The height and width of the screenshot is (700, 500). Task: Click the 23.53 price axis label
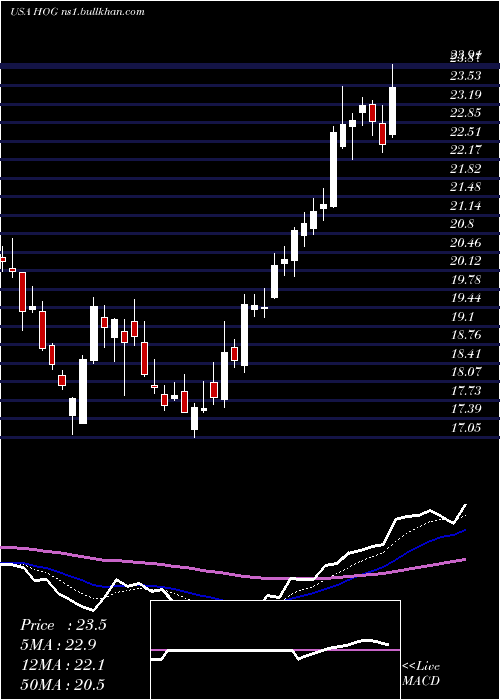pos(466,76)
